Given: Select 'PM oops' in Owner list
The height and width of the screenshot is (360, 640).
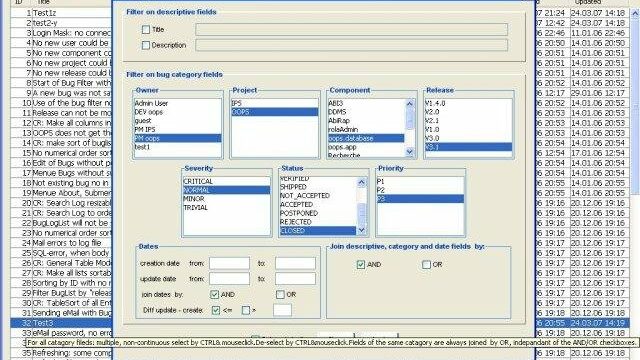Looking at the screenshot, I should pyautogui.click(x=178, y=138).
